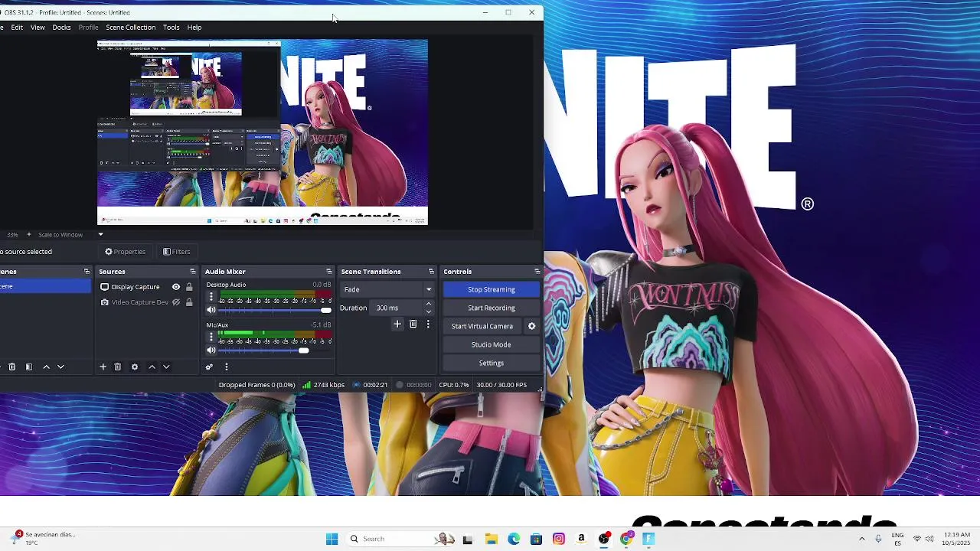Increase transition duration with up arrow
This screenshot has width=980, height=551.
[x=429, y=304]
